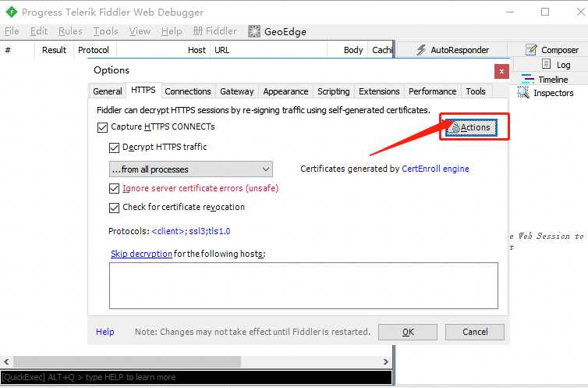
Task: Toggle Capture HTTPS CONNECTs checkbox
Action: [x=102, y=127]
